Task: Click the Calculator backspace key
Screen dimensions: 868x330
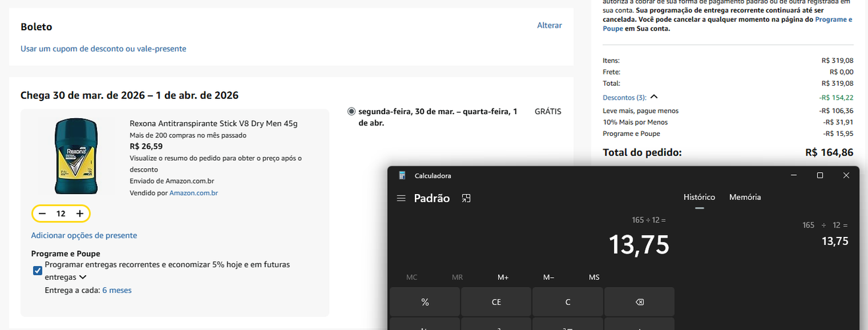Action: 639,302
